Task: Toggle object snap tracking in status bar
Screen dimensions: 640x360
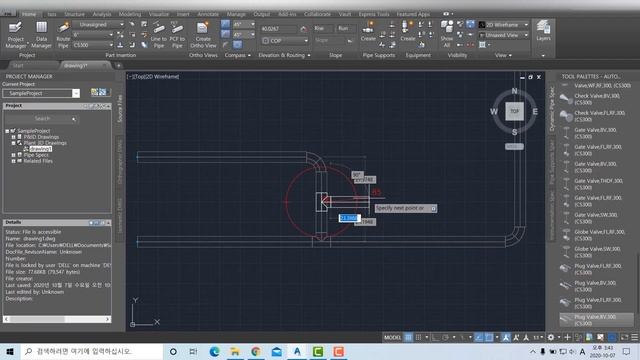Action: (x=479, y=337)
